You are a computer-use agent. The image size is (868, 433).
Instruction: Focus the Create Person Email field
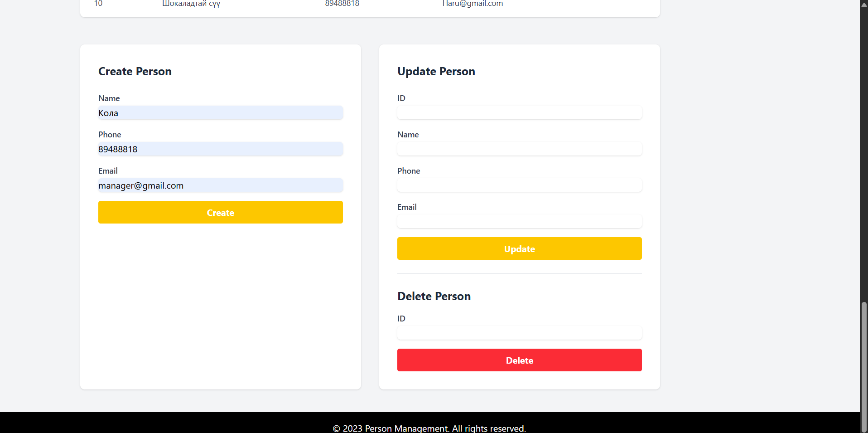(x=221, y=185)
